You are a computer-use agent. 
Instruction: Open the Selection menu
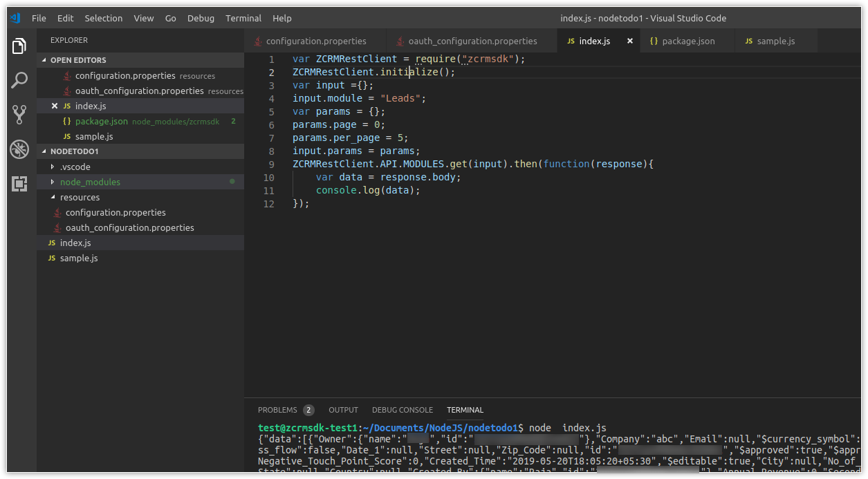point(104,18)
